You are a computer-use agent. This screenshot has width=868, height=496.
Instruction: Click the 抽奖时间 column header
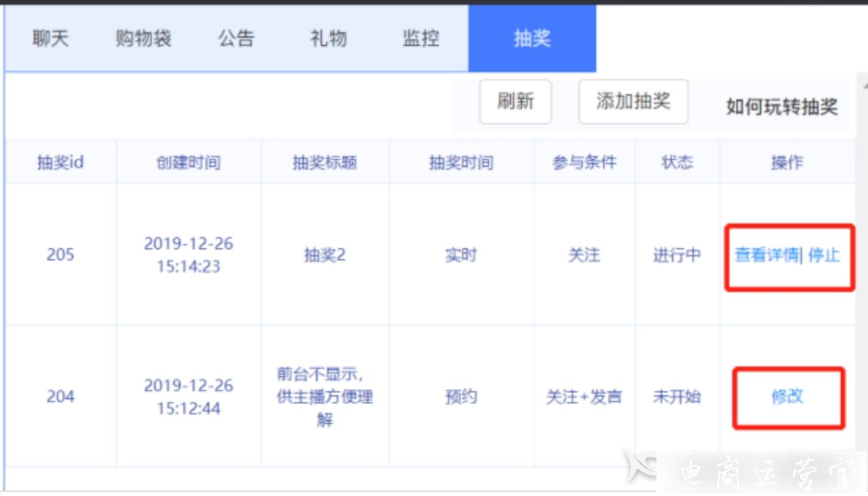(461, 162)
